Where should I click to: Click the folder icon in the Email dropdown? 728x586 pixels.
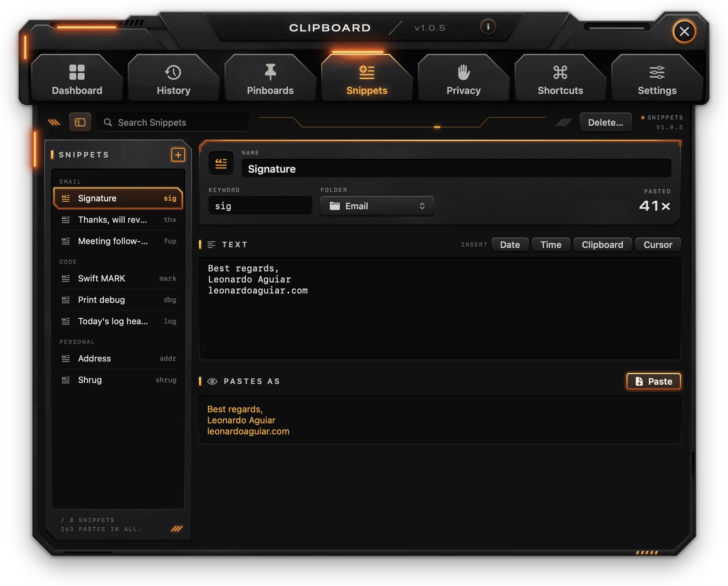[x=334, y=206]
